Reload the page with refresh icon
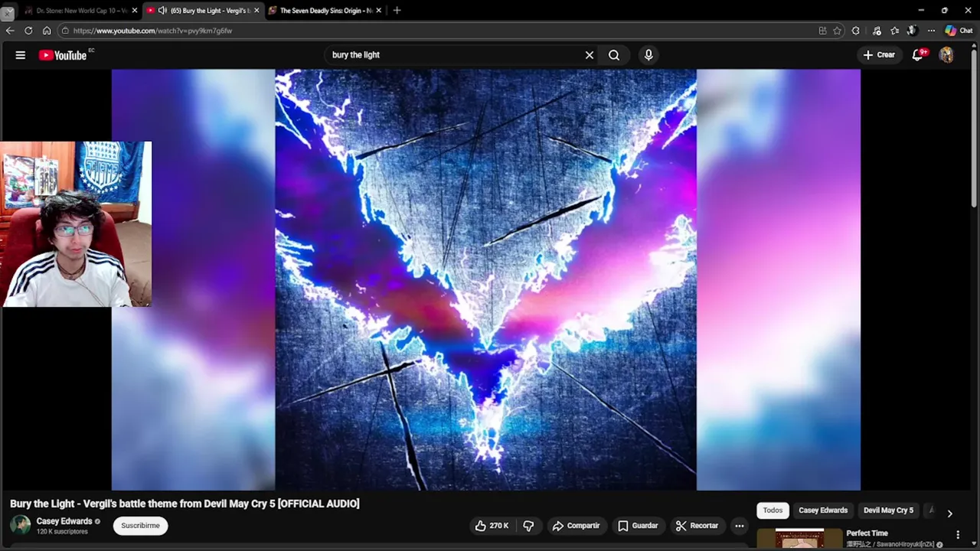This screenshot has height=551, width=980. pyautogui.click(x=28, y=31)
